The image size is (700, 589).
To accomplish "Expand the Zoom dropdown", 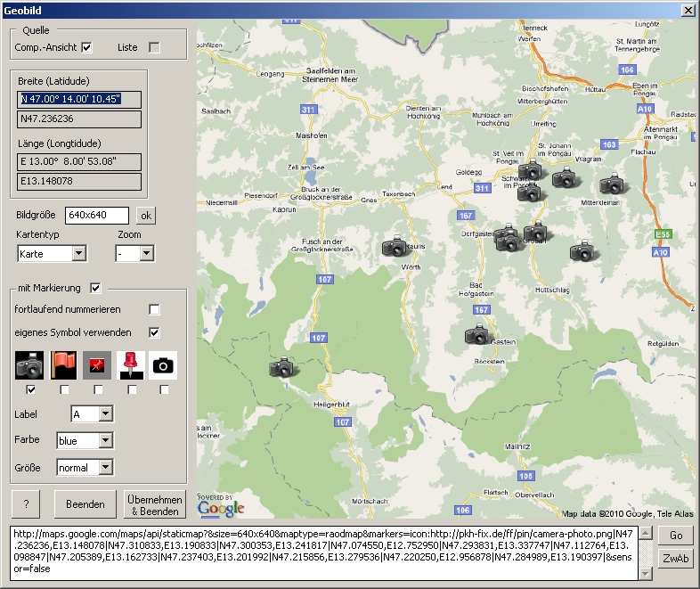I will [146, 254].
